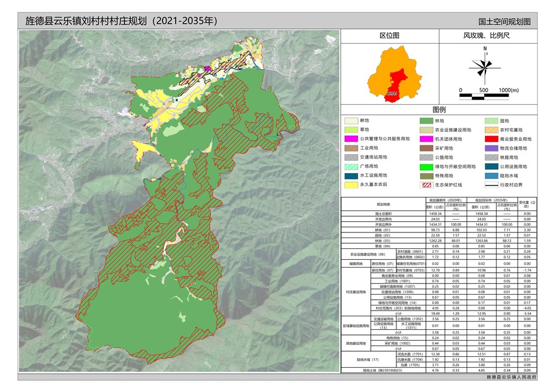Select the 物流仓储用地 purple legend swatch
Viewport: 555px width, 392px height.
pyautogui.click(x=492, y=148)
